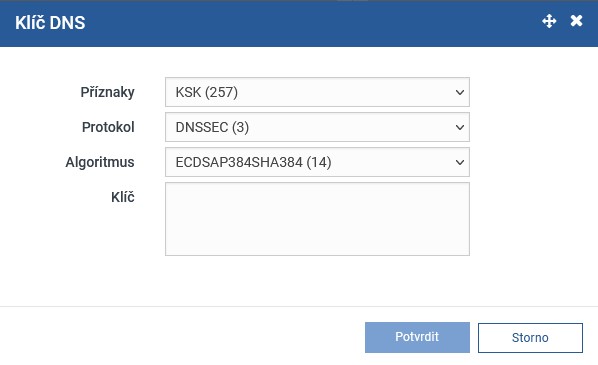Image resolution: width=598 pixels, height=365 pixels.
Task: Select the KSK (257) value text
Action: tap(206, 92)
